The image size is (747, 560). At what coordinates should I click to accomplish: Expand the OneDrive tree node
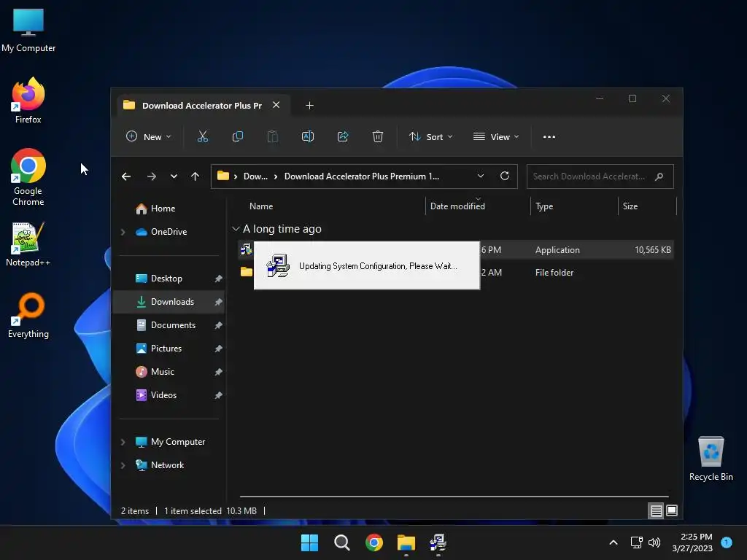(123, 232)
